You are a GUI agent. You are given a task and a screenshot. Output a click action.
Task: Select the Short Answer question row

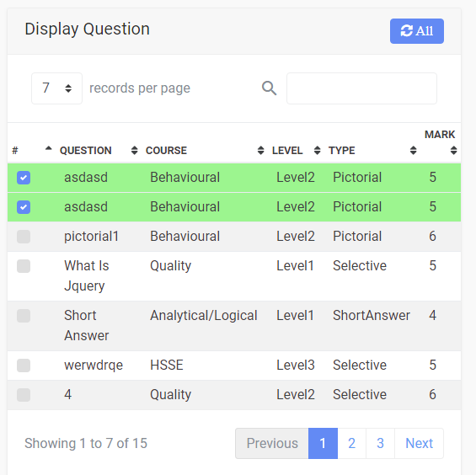click(234, 326)
